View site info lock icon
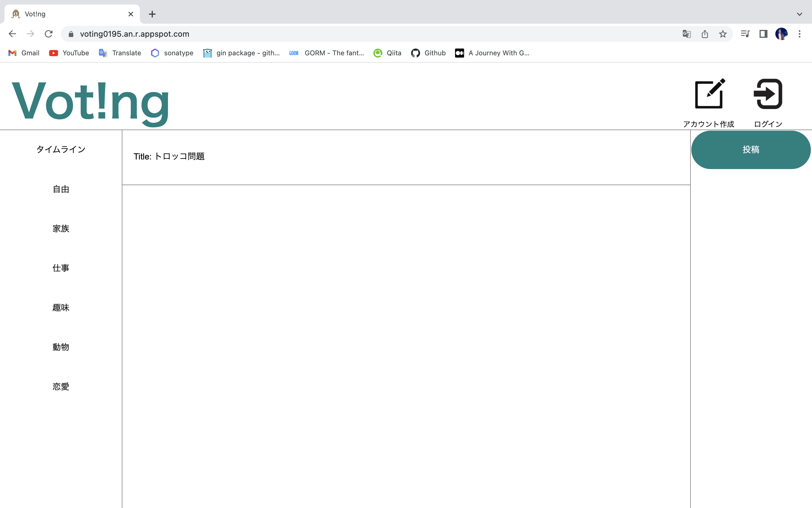Screen dimensions: 812x508 click(x=71, y=34)
